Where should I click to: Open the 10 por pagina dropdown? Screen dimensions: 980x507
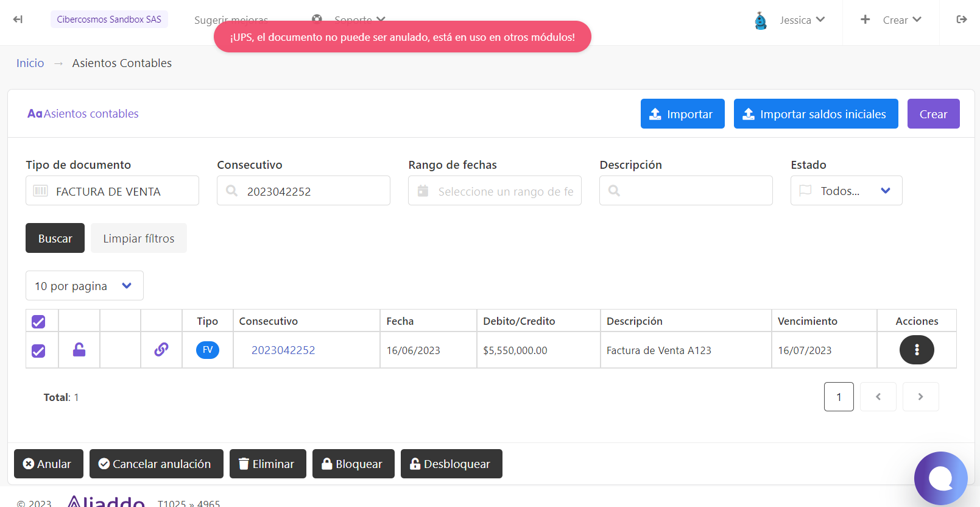coord(85,286)
